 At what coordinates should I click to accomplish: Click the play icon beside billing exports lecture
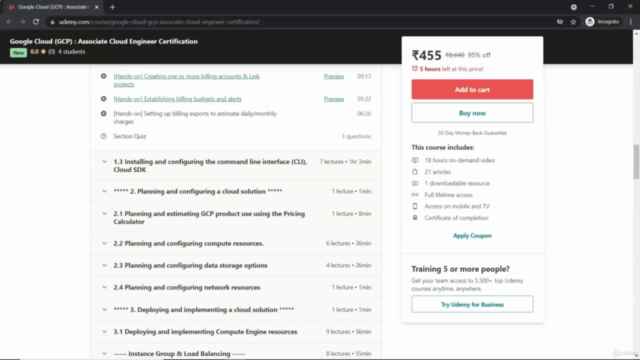(x=104, y=113)
